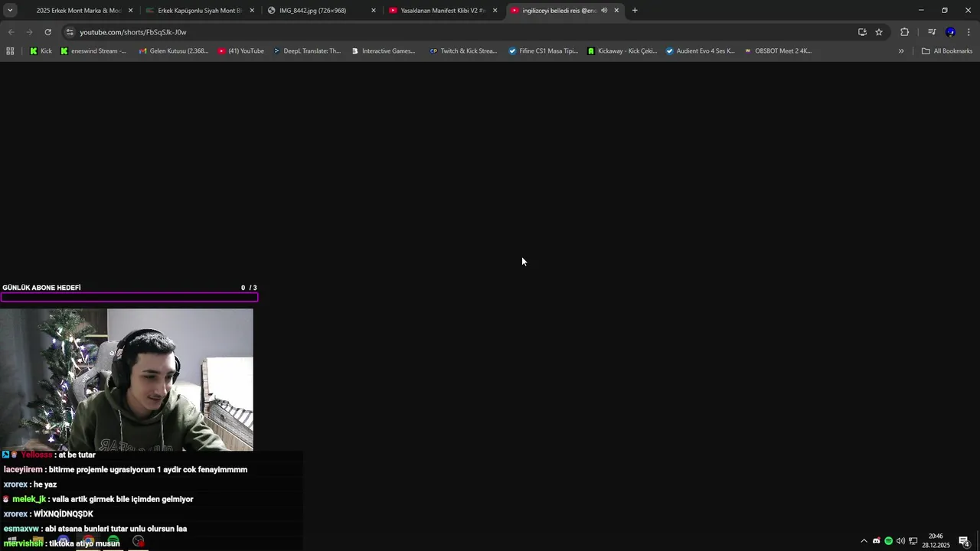The image size is (980, 551).
Task: Open the Chrome profile avatar
Action: click(x=950, y=32)
